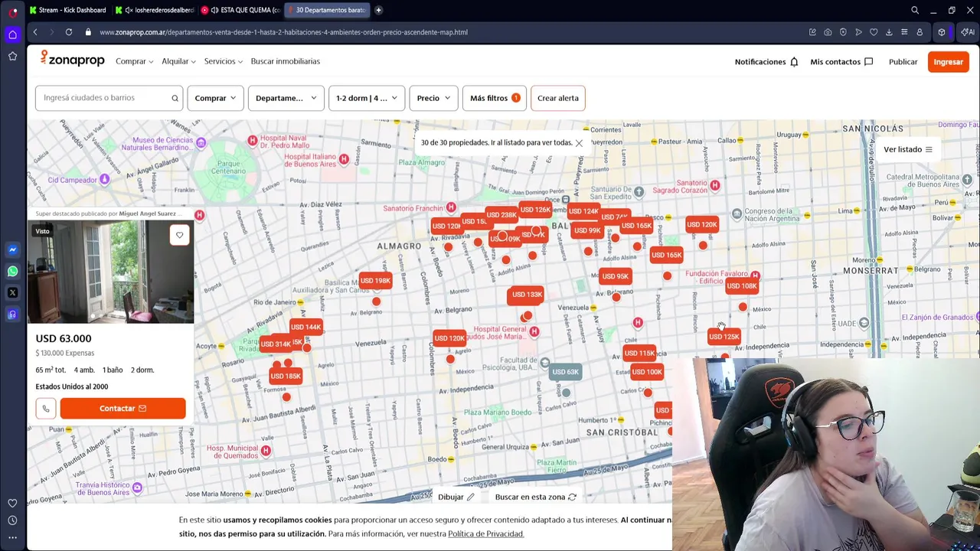Expand the 1-2 dorm rooms filter dropdown
This screenshot has width=980, height=551.
(367, 98)
